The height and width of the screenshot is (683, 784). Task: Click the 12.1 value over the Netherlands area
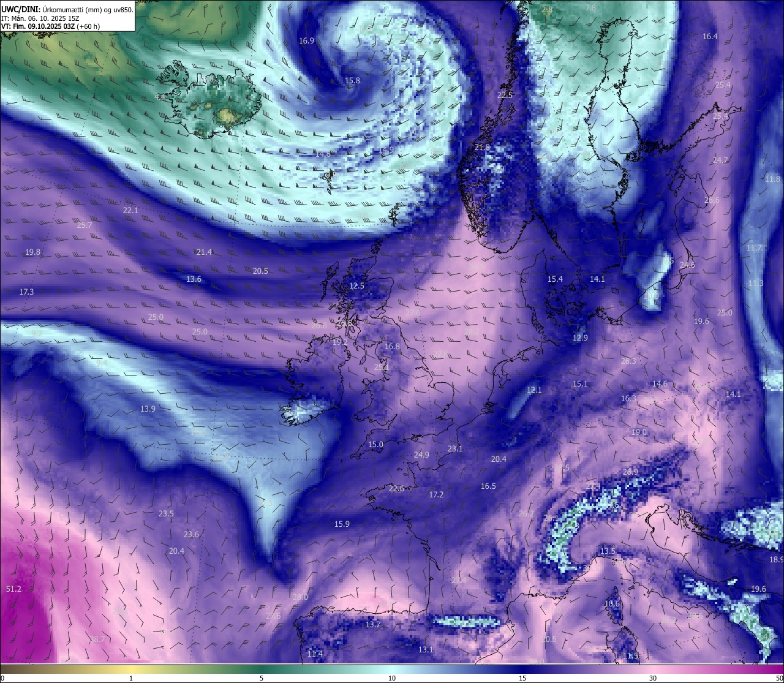click(534, 390)
